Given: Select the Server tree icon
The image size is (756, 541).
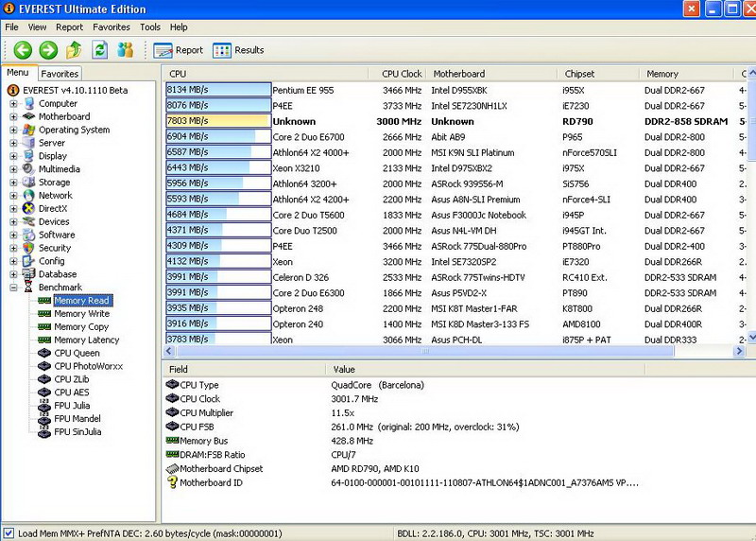Looking at the screenshot, I should (29, 143).
